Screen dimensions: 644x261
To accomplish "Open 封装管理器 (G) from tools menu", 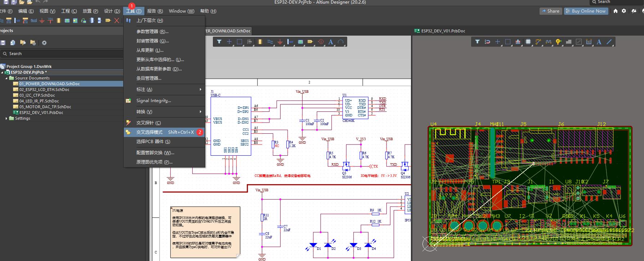I will tap(164, 41).
